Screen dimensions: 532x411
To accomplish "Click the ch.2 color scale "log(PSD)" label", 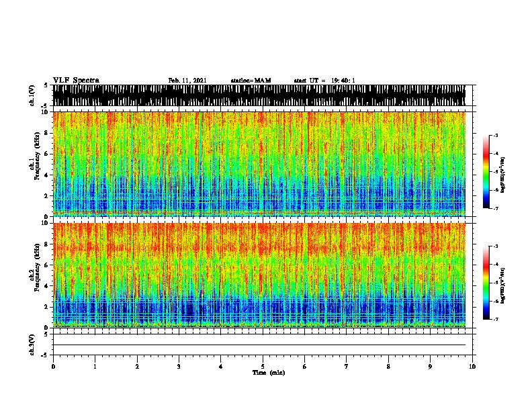I will [503, 285].
